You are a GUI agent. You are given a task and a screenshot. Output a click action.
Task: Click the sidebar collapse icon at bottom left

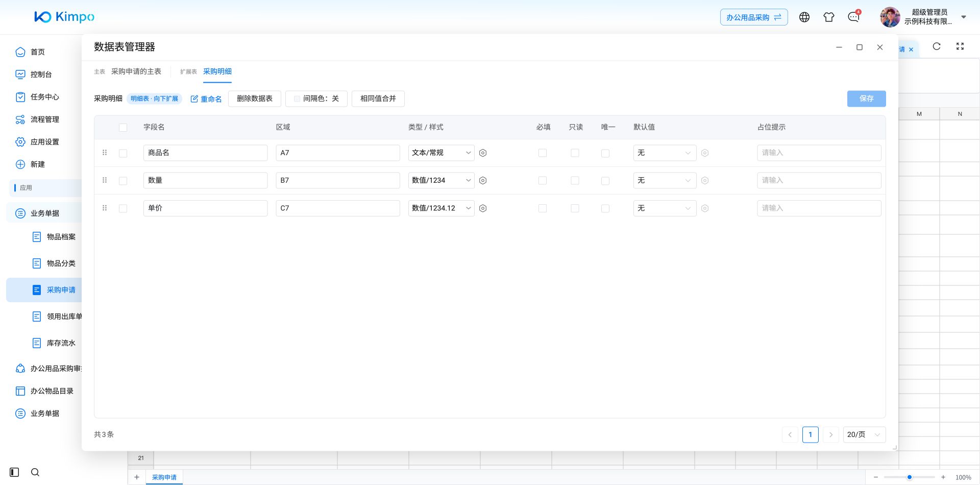[x=14, y=472]
